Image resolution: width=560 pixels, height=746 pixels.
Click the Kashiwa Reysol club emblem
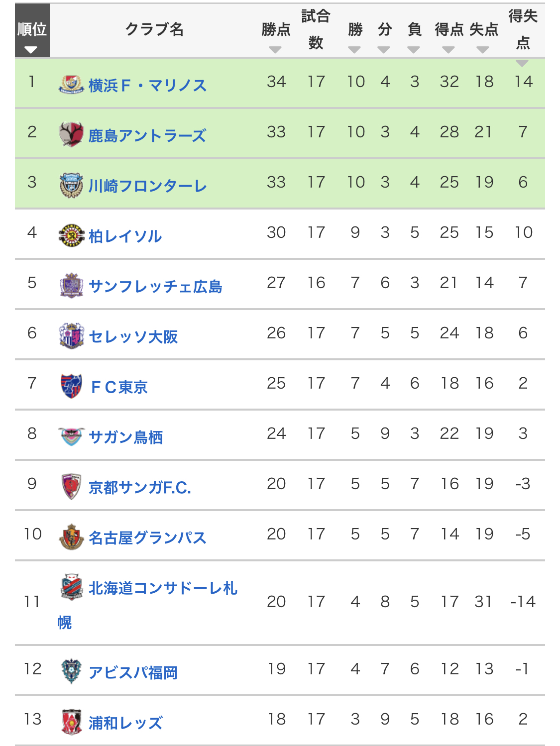[71, 235]
